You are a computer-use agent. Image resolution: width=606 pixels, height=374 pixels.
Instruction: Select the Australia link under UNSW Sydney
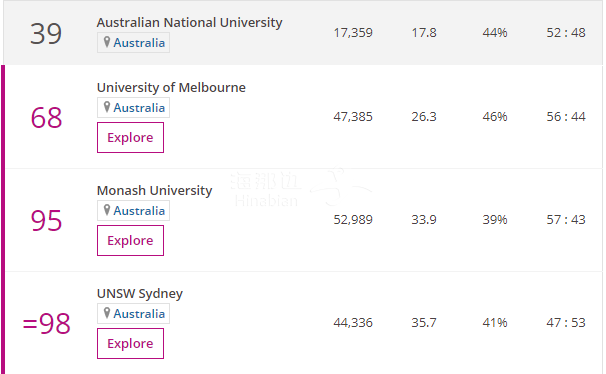[139, 314]
